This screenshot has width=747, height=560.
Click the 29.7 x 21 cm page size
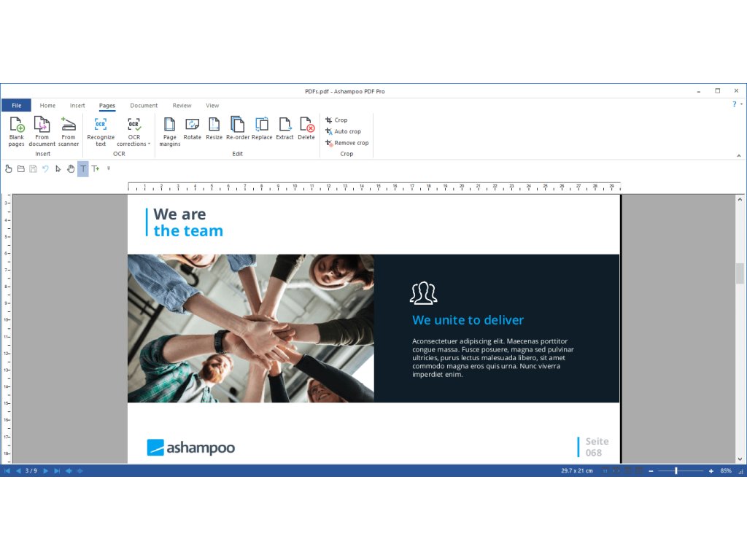point(576,470)
